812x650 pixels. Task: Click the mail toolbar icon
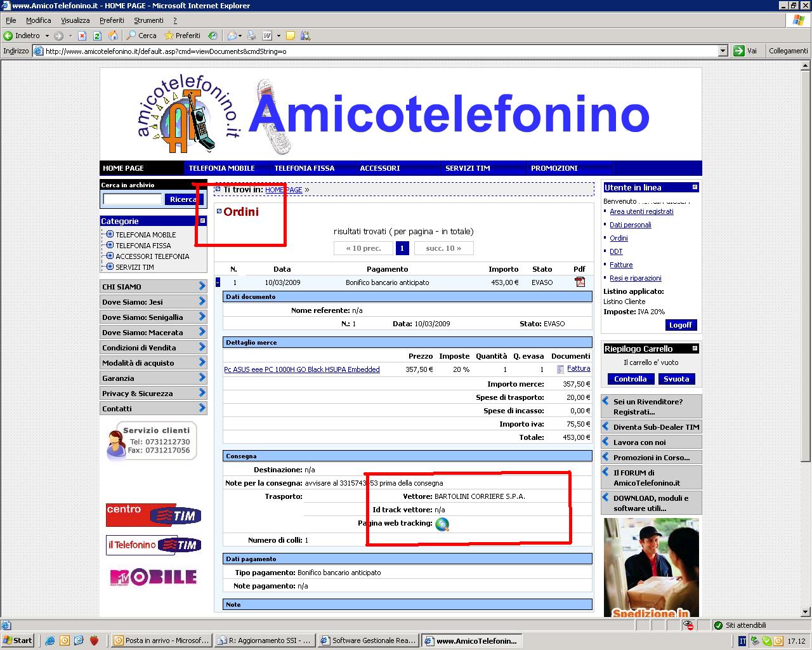click(x=233, y=36)
